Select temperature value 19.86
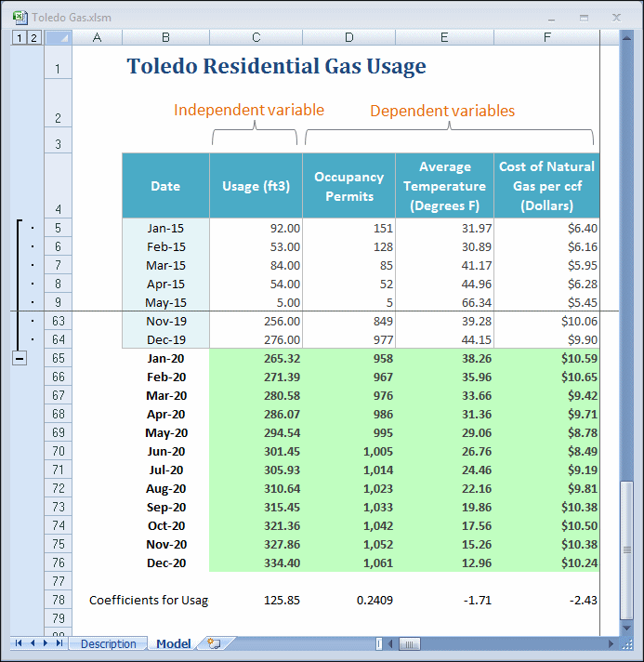This screenshot has width=644, height=662. pos(444,507)
